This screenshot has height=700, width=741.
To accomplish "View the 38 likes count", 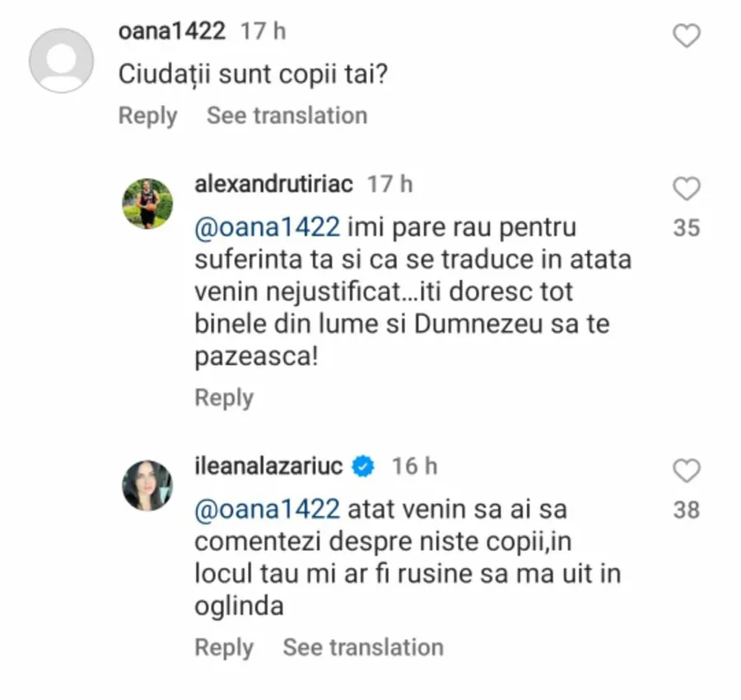I will [x=687, y=511].
